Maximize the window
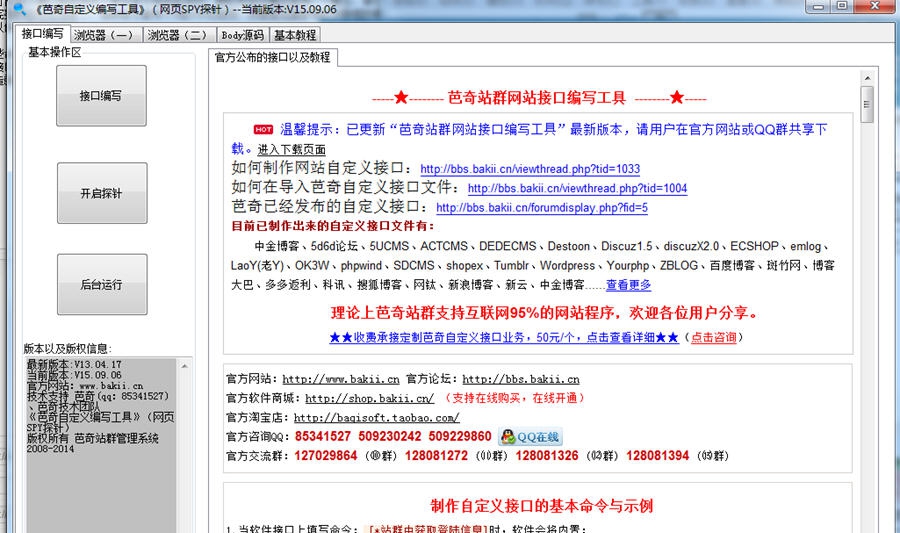 coord(842,6)
